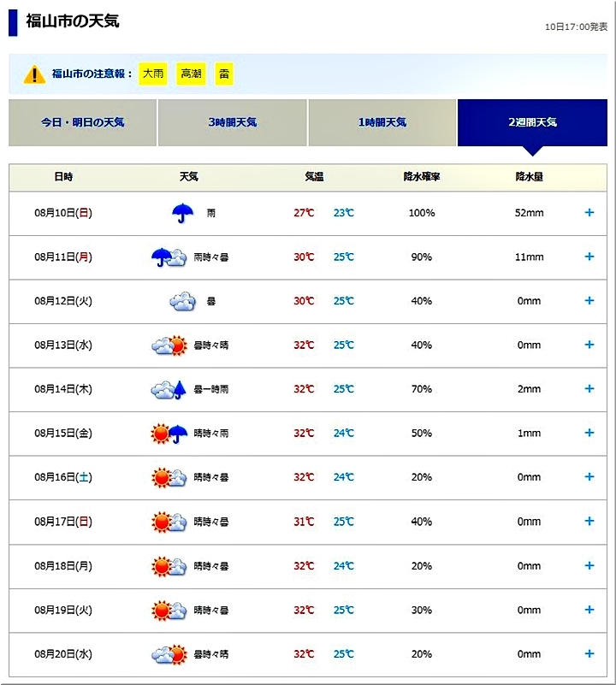Click the sun-cloud icon for 08月16日
This screenshot has height=685, width=616.
pos(169,478)
